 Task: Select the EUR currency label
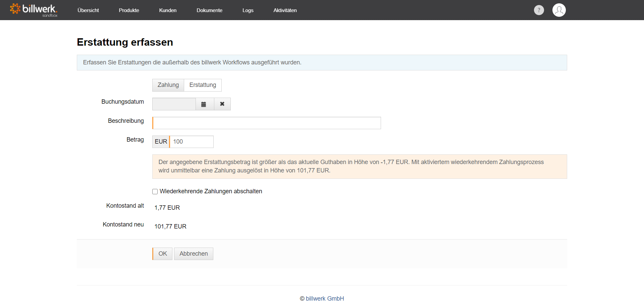(x=161, y=142)
